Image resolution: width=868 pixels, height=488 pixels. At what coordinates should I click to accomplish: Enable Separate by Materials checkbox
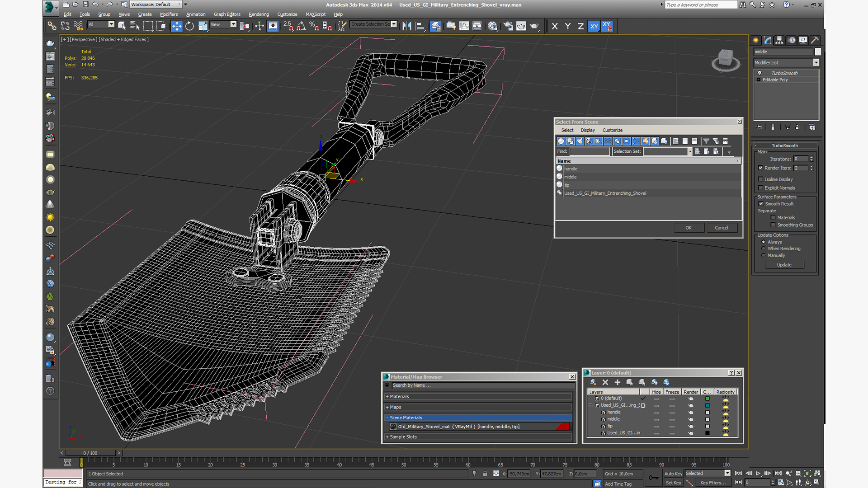point(773,218)
